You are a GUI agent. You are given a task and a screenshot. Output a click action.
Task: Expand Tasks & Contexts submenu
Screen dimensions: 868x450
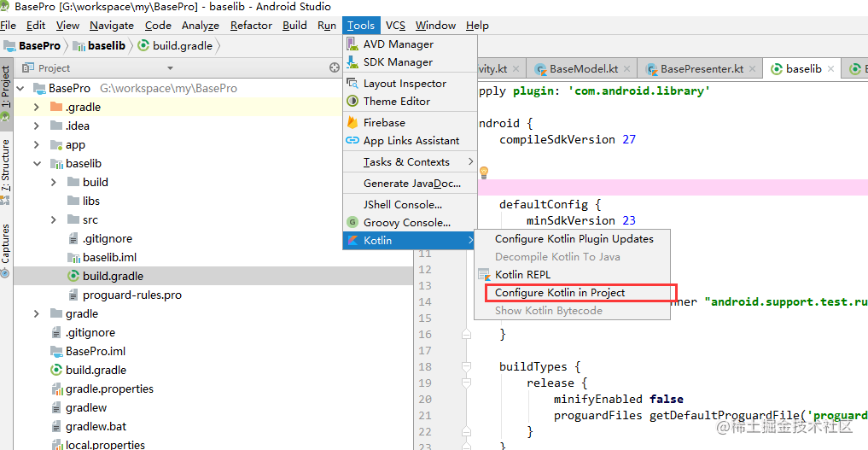410,162
